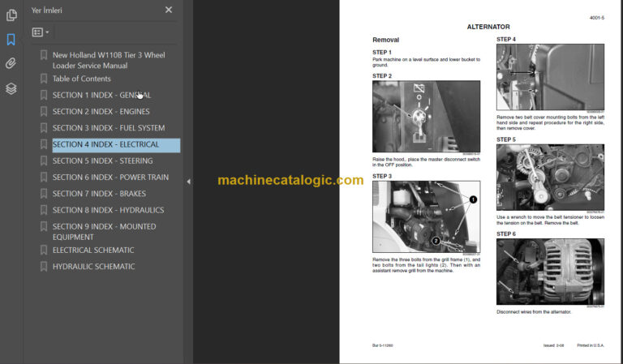Click the STEP 5 belt tensioner photo
Screen dimensions: 623x364
tap(550, 177)
